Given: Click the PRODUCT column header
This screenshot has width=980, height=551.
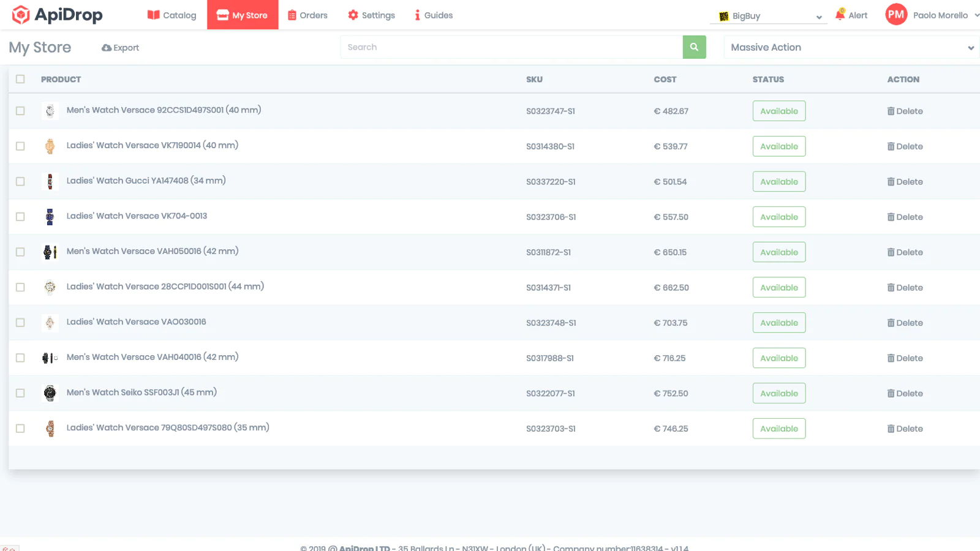Looking at the screenshot, I should click(x=61, y=80).
